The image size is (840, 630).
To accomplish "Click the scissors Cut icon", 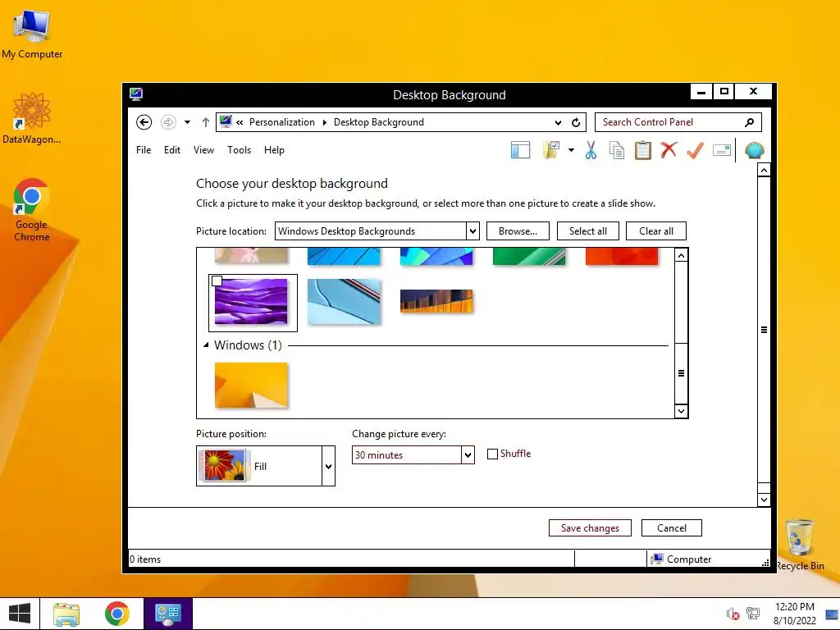I will click(x=591, y=151).
